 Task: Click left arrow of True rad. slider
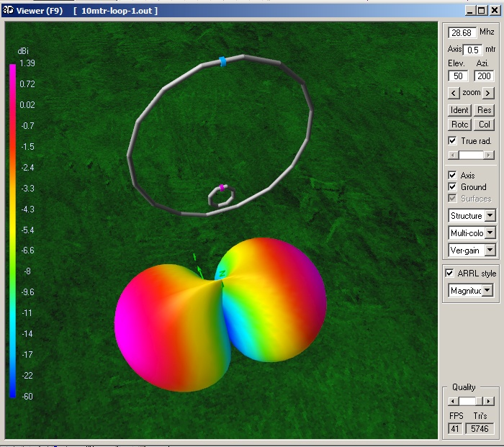(453, 155)
